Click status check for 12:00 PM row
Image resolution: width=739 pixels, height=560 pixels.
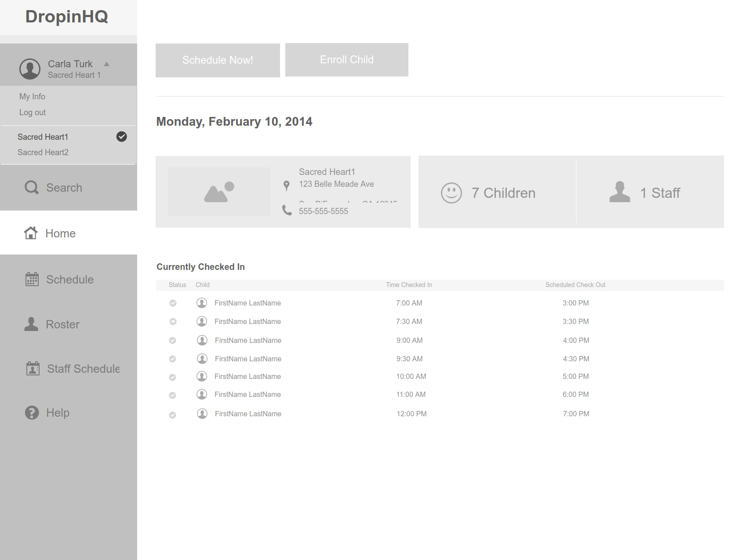[173, 415]
